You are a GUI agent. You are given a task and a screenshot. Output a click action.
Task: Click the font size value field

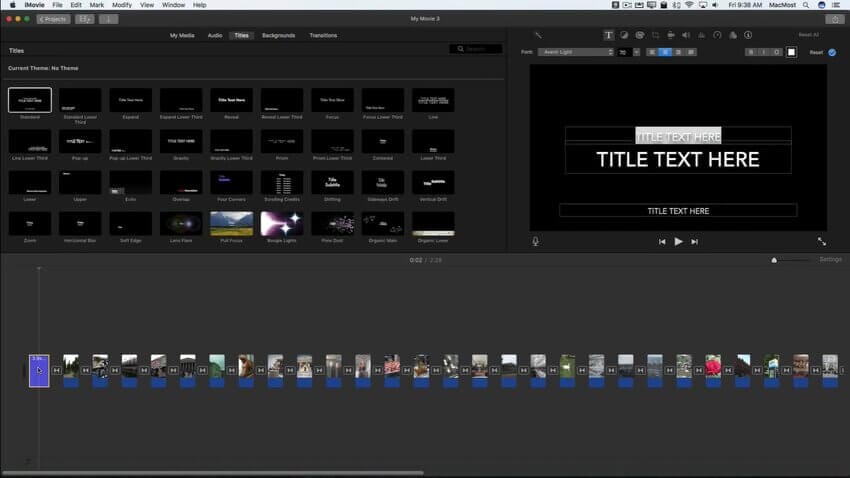click(x=624, y=52)
